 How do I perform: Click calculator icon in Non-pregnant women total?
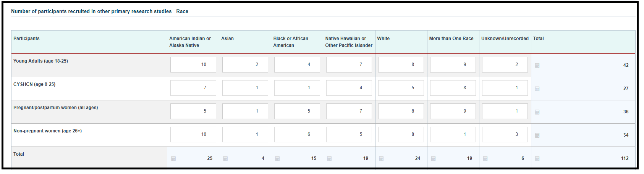[x=537, y=135]
